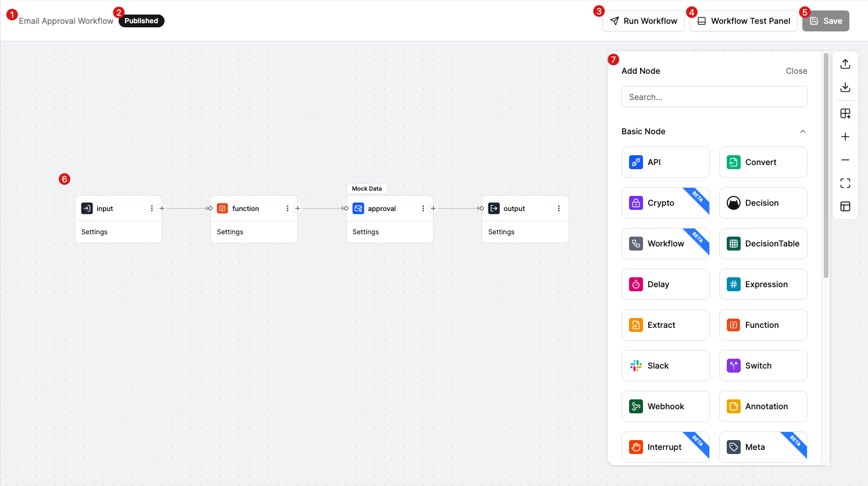868x486 pixels.
Task: Add a Convert node
Action: (x=763, y=162)
